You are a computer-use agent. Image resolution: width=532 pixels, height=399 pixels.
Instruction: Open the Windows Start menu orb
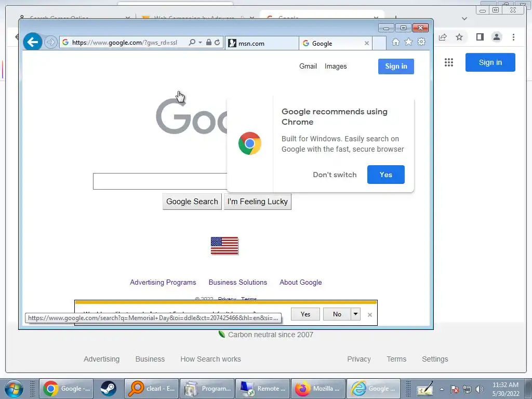pos(14,389)
